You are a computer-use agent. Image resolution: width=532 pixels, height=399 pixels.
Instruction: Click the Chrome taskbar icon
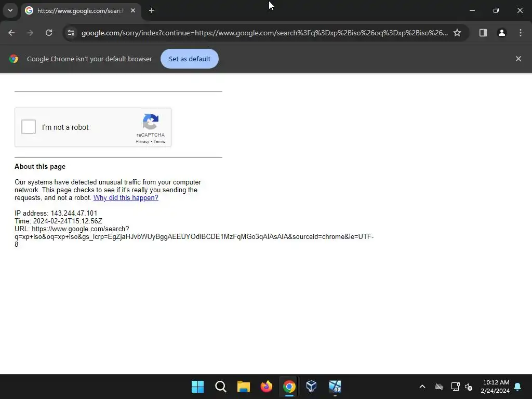point(289,387)
